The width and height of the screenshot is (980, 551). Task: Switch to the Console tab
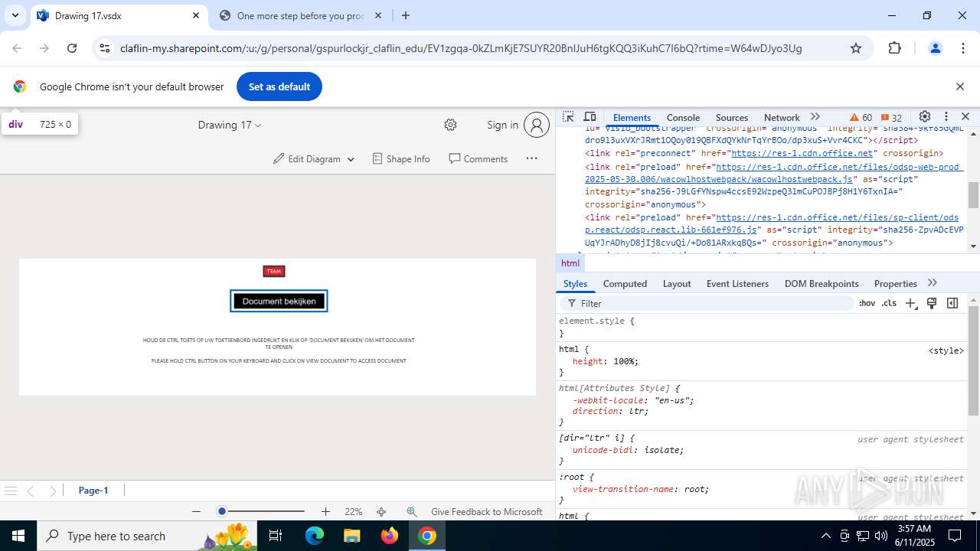pos(683,117)
